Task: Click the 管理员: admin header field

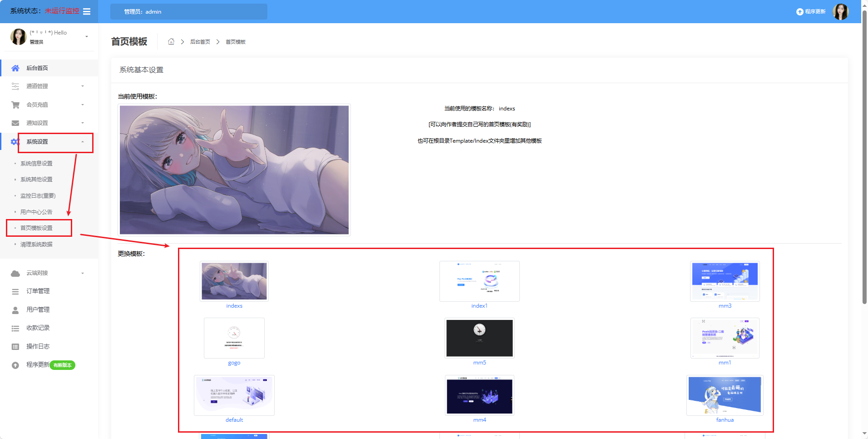Action: coord(189,12)
